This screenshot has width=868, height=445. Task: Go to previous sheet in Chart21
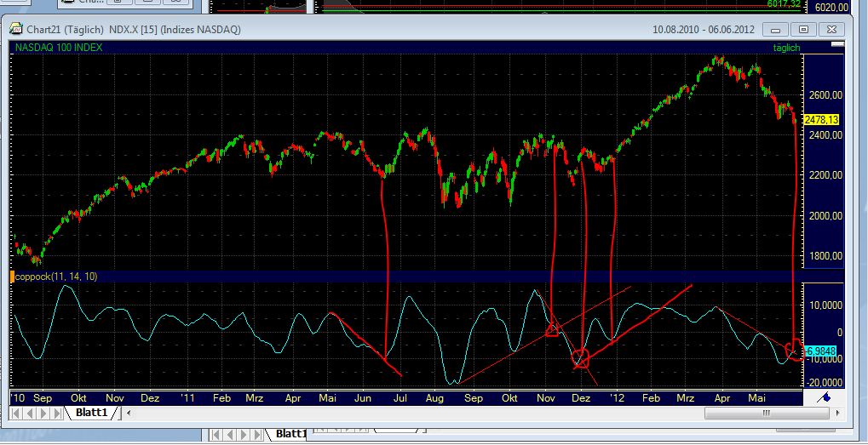click(x=29, y=413)
